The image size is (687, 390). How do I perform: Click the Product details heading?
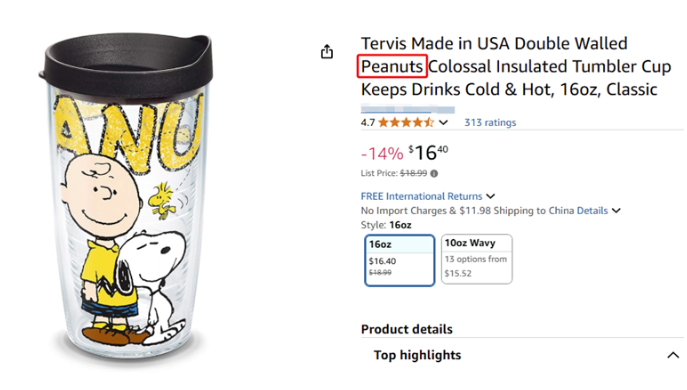tap(407, 329)
